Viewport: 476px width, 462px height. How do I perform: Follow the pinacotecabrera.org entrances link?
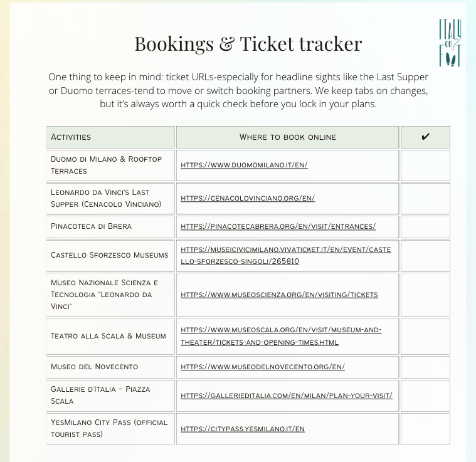click(x=278, y=226)
